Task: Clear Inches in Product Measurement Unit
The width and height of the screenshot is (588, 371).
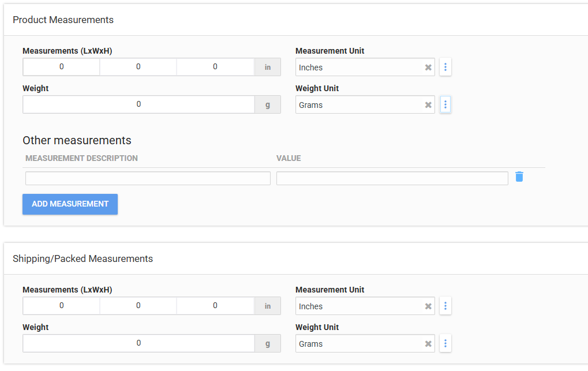Action: [428, 68]
